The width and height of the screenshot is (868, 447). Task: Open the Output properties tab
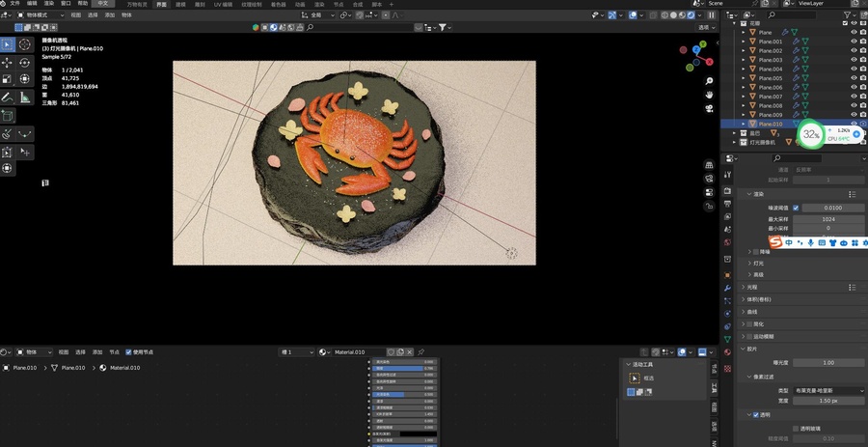tap(727, 204)
